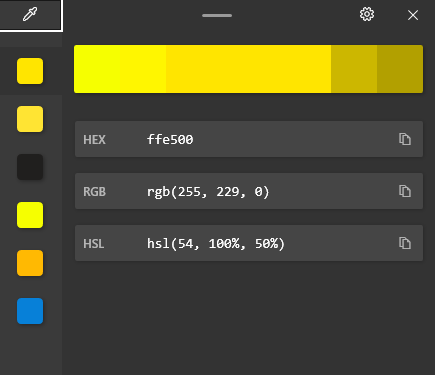
Task: Select the orange history swatch
Action: click(30, 263)
